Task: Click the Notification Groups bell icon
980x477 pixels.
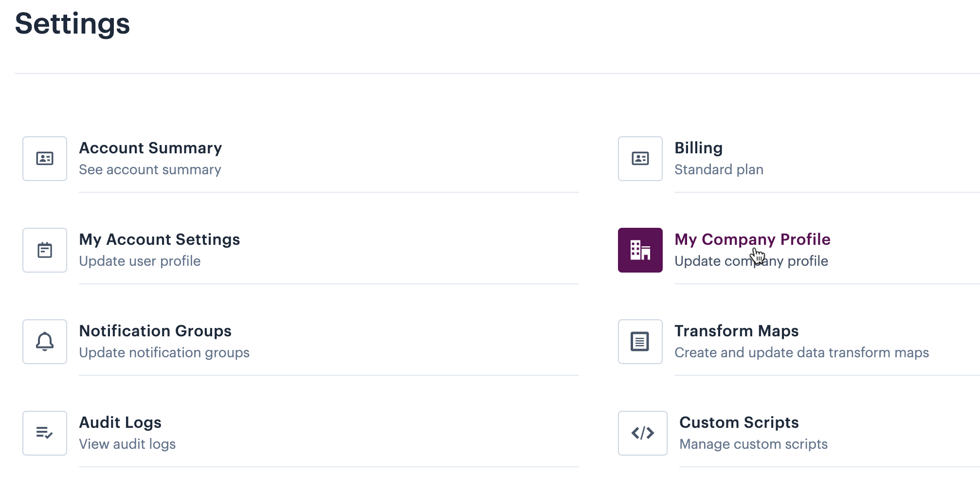Action: (45, 342)
